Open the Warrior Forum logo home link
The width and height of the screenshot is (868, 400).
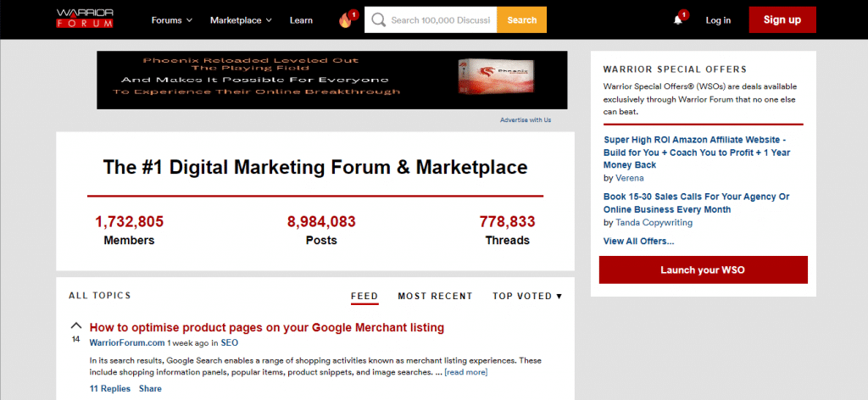[x=85, y=19]
